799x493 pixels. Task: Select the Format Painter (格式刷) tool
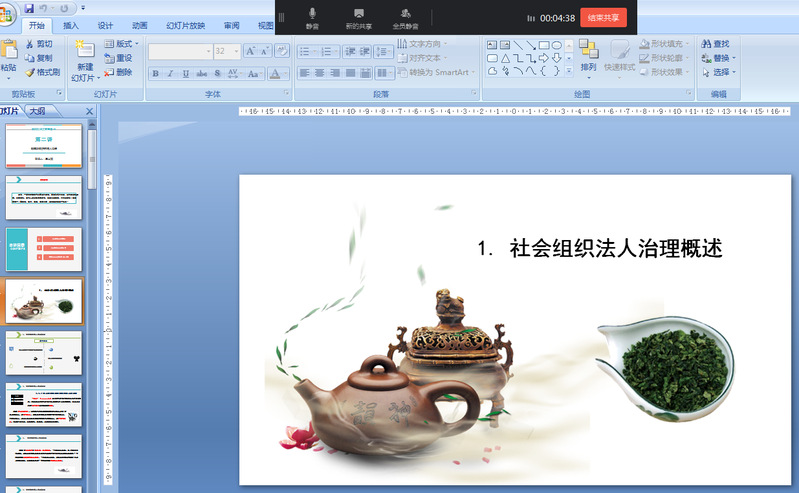30,72
